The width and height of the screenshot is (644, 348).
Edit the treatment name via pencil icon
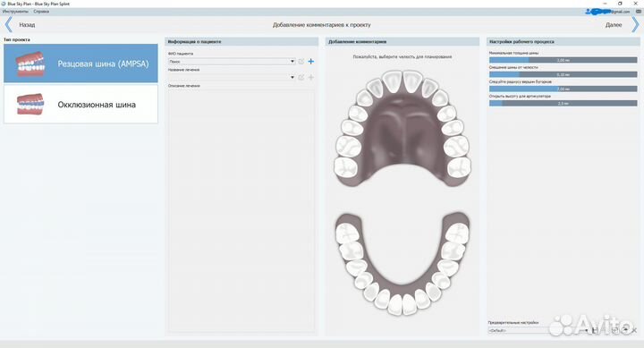click(x=301, y=77)
